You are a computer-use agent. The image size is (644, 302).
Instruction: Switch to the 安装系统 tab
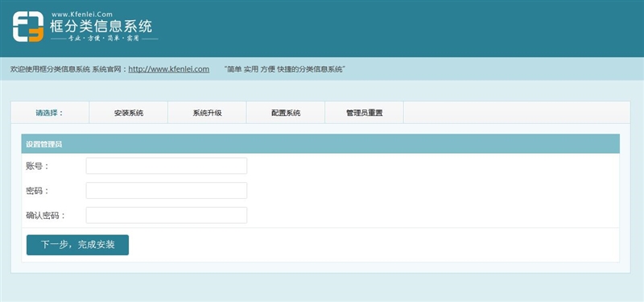pyautogui.click(x=129, y=113)
